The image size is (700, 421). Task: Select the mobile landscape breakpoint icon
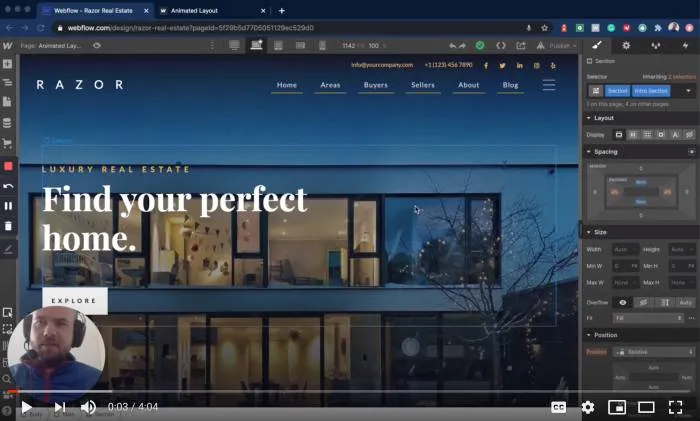[x=300, y=46]
